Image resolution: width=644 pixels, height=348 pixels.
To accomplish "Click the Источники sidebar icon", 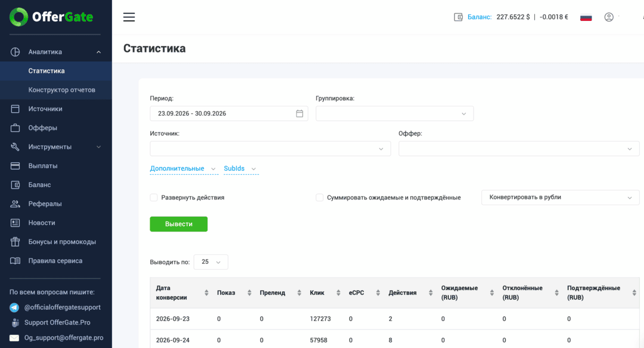I will point(15,109).
